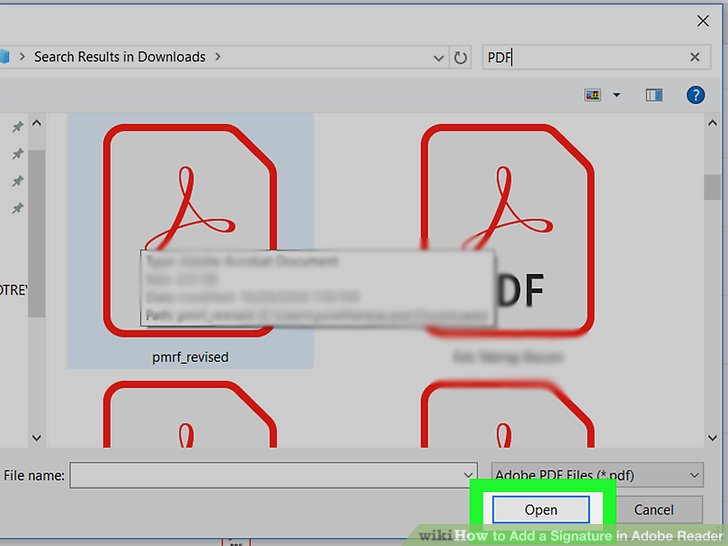The height and width of the screenshot is (546, 728).
Task: Click the blue folder icon in address bar
Action: [x=5, y=57]
